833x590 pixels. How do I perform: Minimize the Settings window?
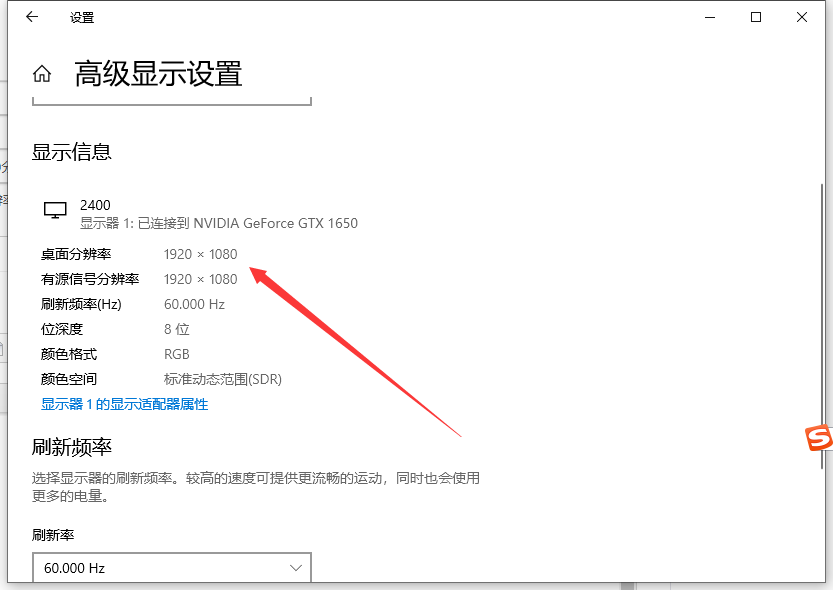tap(710, 17)
